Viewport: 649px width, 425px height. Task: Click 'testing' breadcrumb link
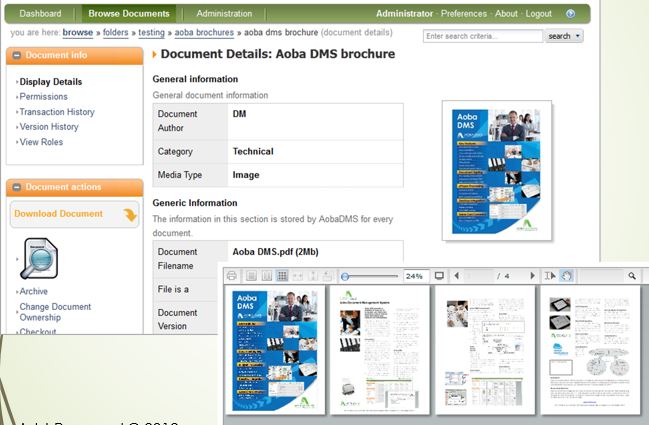(151, 32)
